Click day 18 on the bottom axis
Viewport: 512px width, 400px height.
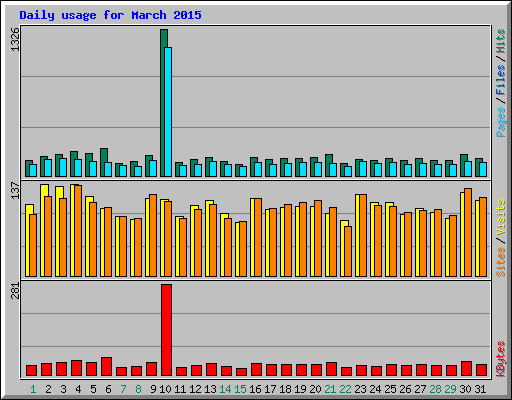tap(285, 389)
